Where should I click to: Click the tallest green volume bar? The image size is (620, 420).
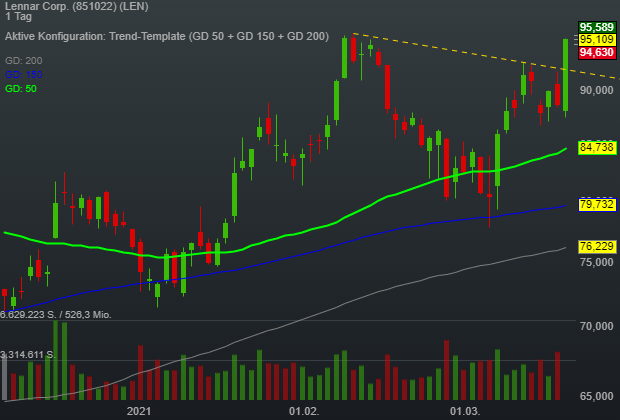tap(56, 360)
